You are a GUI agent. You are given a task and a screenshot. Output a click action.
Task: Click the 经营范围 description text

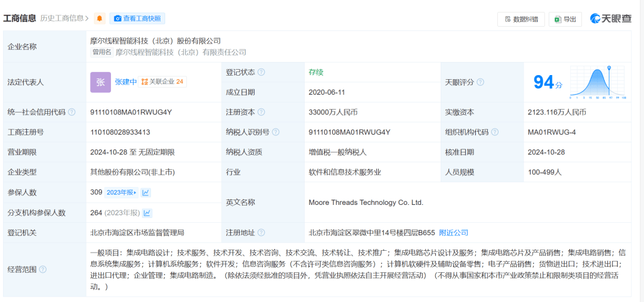(x=358, y=270)
